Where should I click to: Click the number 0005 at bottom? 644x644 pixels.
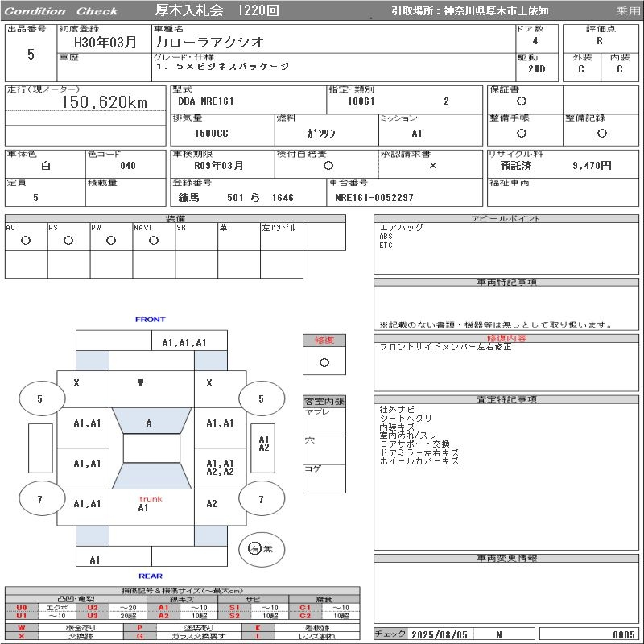click(x=623, y=634)
